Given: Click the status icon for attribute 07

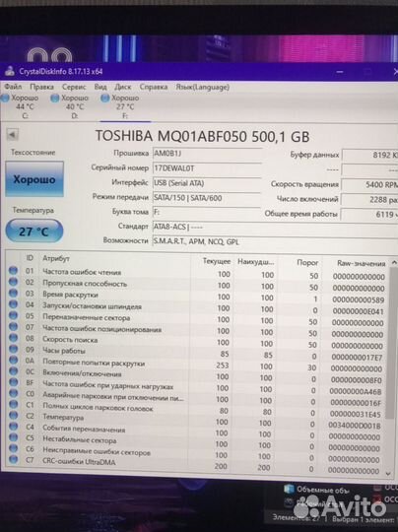Looking at the screenshot, I should pyautogui.click(x=13, y=327).
